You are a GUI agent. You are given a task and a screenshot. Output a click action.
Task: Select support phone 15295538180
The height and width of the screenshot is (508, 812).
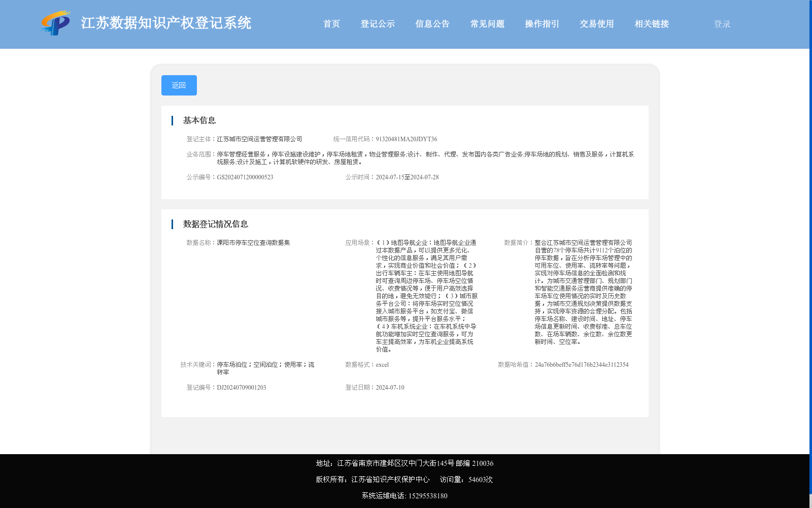point(428,496)
